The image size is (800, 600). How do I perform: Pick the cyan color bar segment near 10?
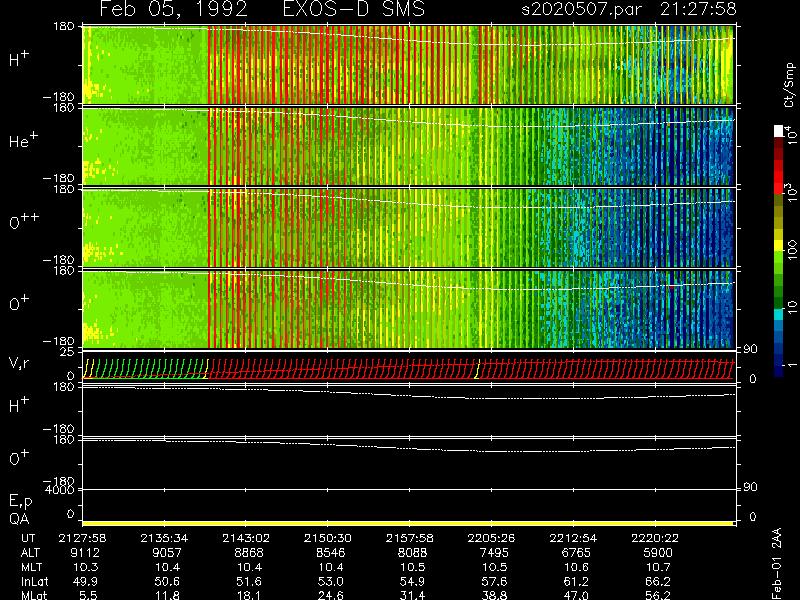click(x=779, y=314)
